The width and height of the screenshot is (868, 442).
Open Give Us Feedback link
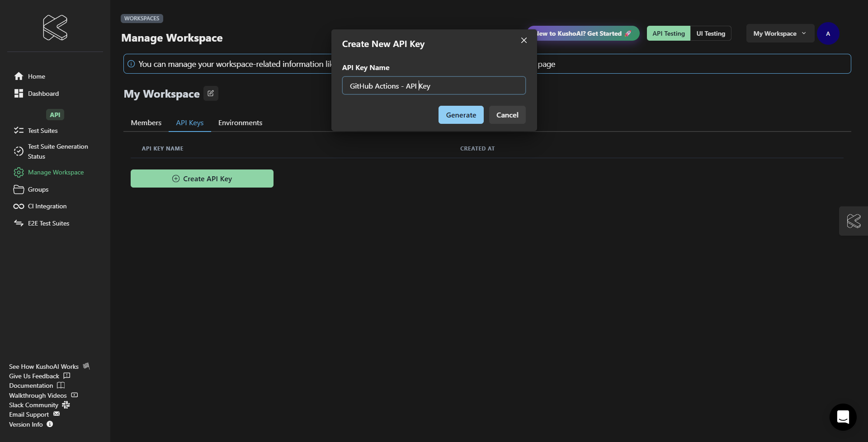(x=34, y=376)
